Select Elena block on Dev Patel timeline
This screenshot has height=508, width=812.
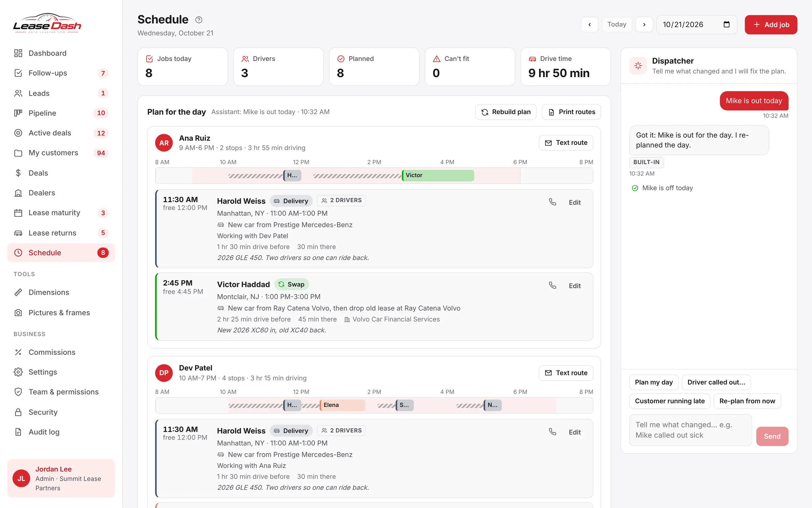point(342,405)
